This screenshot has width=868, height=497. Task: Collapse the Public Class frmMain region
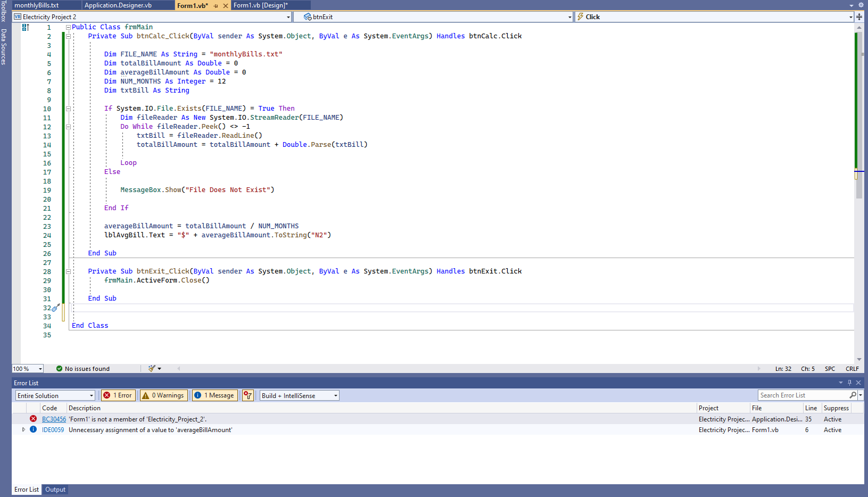68,27
